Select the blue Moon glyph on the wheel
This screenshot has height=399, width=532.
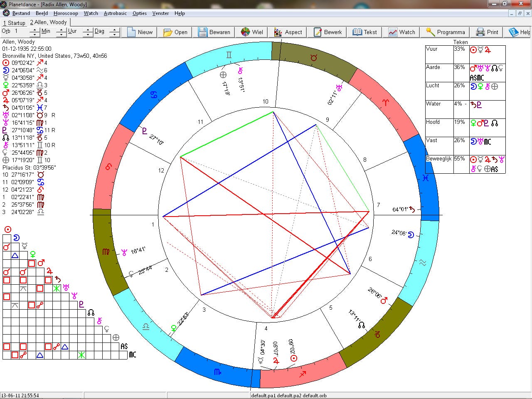(411, 235)
